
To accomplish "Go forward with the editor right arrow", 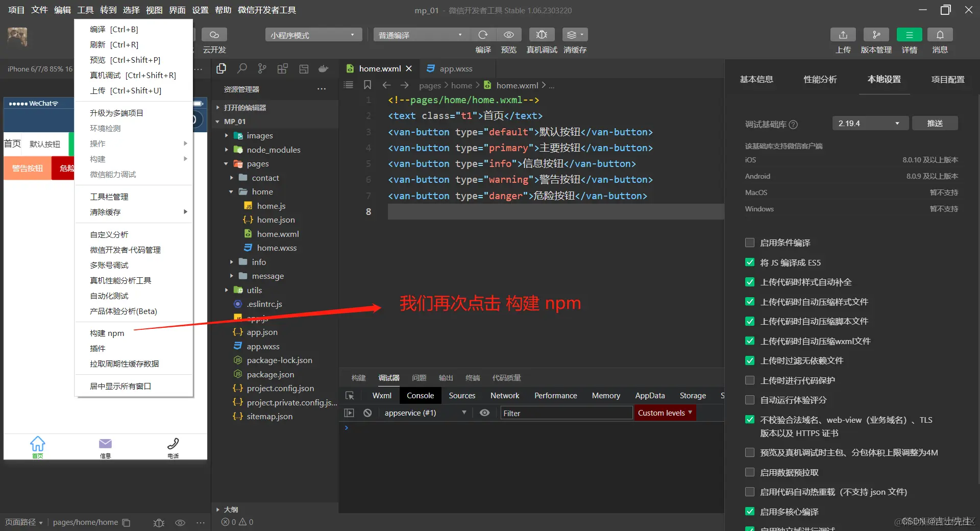I will (x=405, y=85).
